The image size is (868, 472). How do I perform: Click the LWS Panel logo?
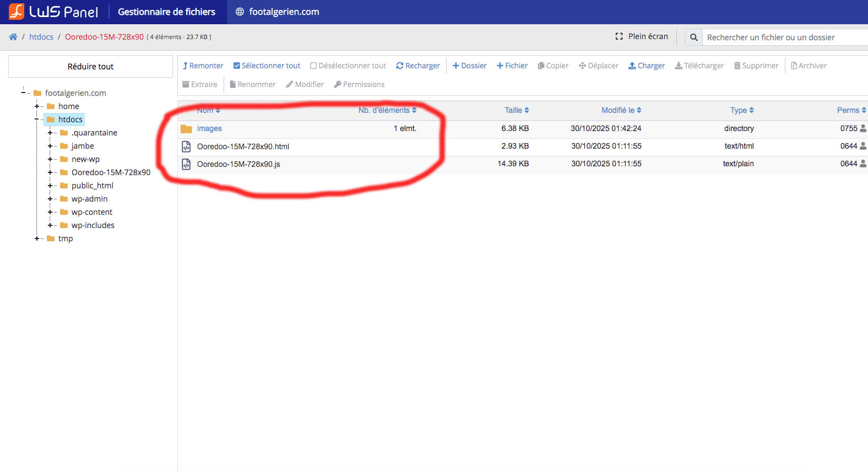tap(53, 12)
